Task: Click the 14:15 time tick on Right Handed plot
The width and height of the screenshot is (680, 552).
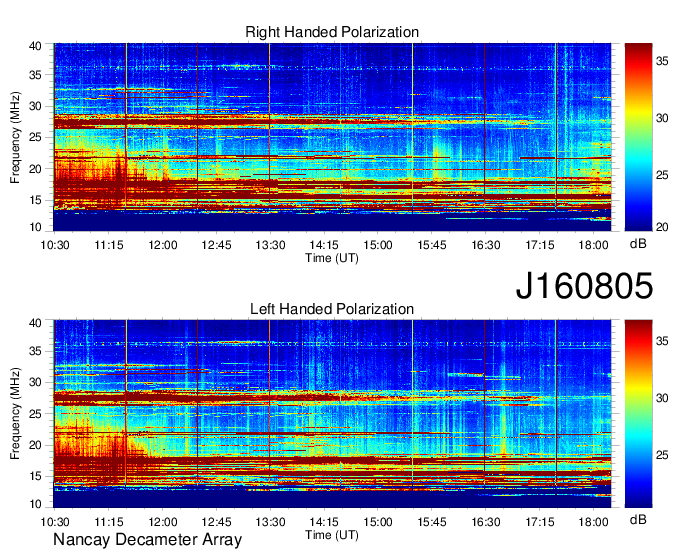Action: [x=324, y=245]
